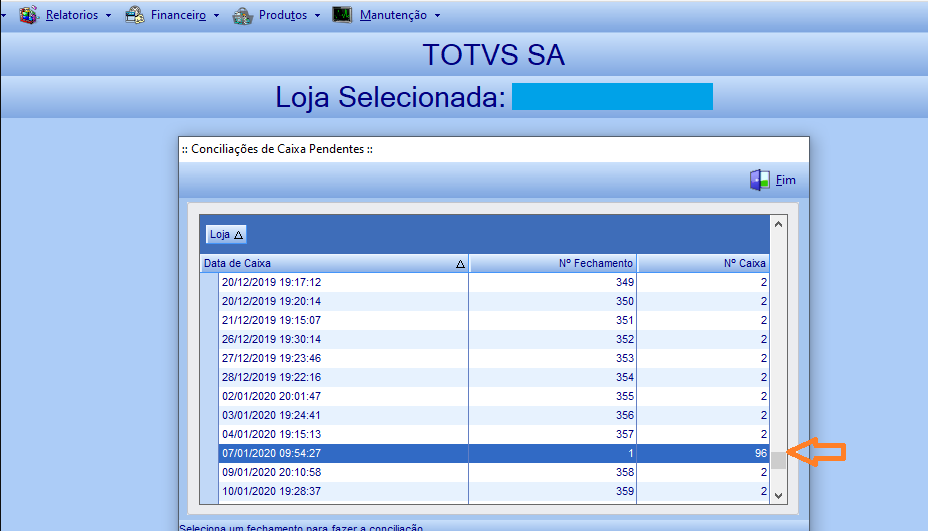Select highlighted row 07/01/2020 09:54:27
This screenshot has width=929, height=531.
pyautogui.click(x=494, y=453)
